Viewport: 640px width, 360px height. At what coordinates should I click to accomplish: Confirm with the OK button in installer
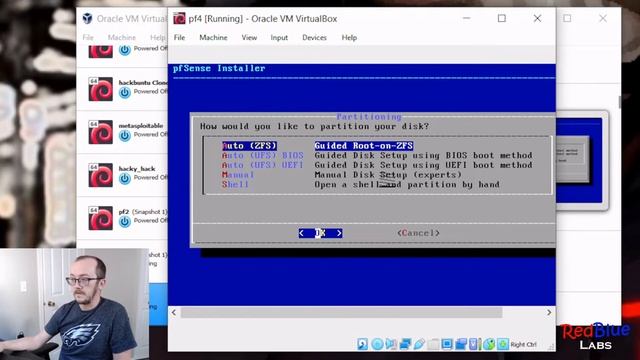tap(320, 233)
